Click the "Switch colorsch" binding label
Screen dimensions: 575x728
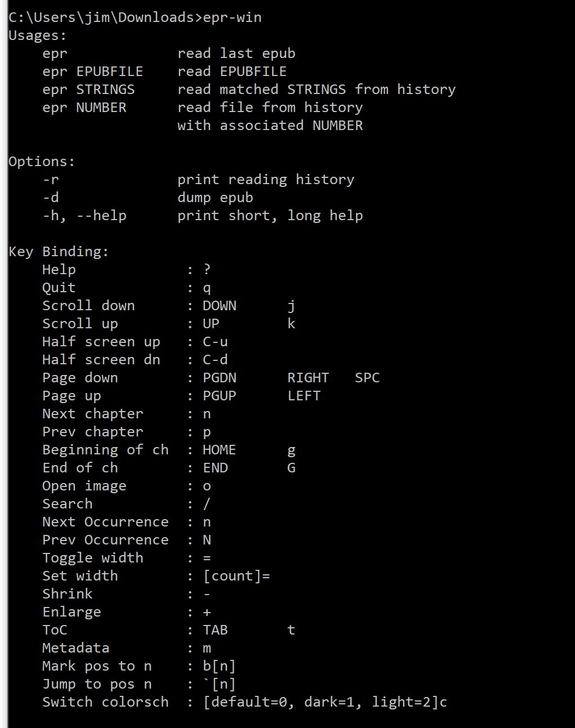pos(105,702)
